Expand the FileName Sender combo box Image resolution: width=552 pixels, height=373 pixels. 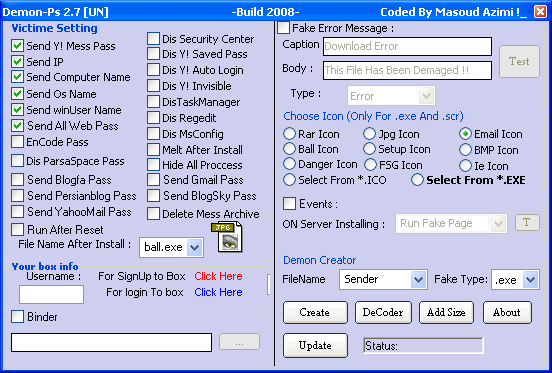[418, 280]
